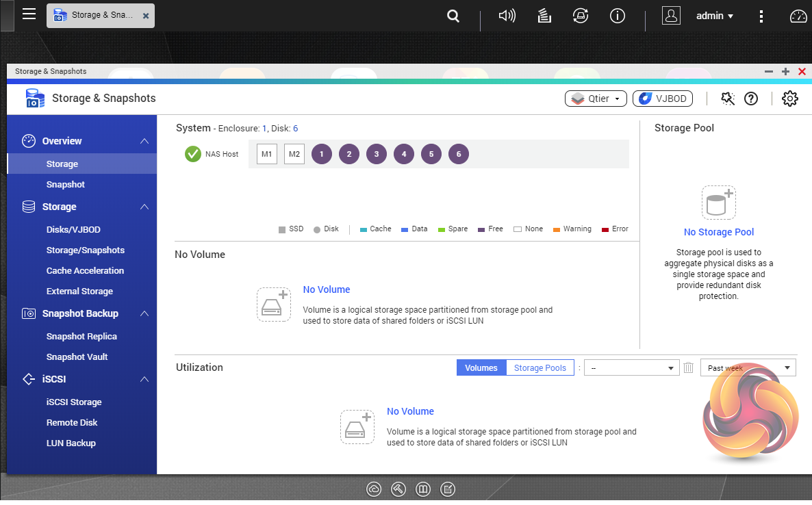Select the M2 SSD slot

[x=294, y=154]
